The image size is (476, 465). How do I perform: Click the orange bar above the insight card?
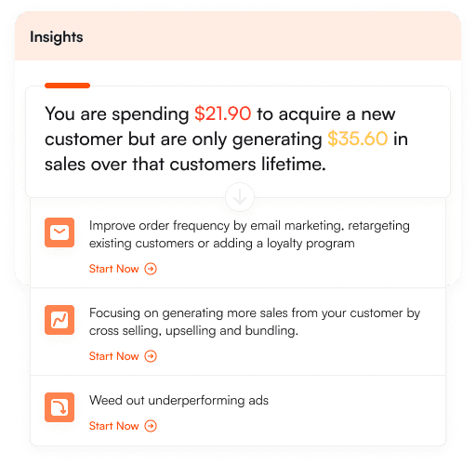pyautogui.click(x=67, y=86)
